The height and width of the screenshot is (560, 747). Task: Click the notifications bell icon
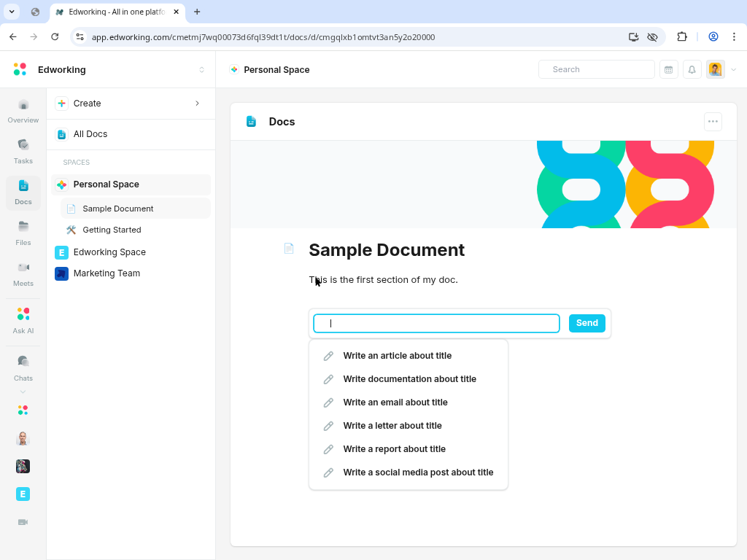(692, 69)
